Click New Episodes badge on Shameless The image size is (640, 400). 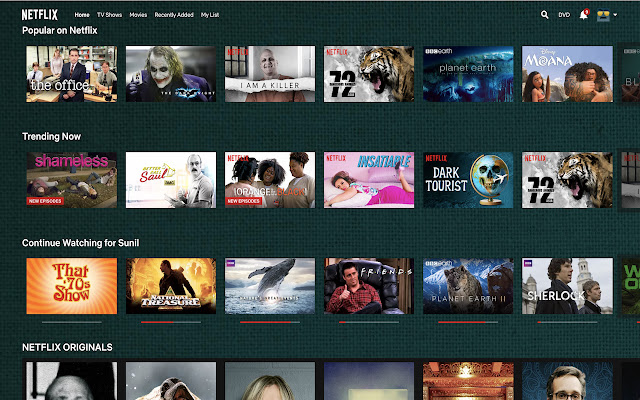(45, 201)
